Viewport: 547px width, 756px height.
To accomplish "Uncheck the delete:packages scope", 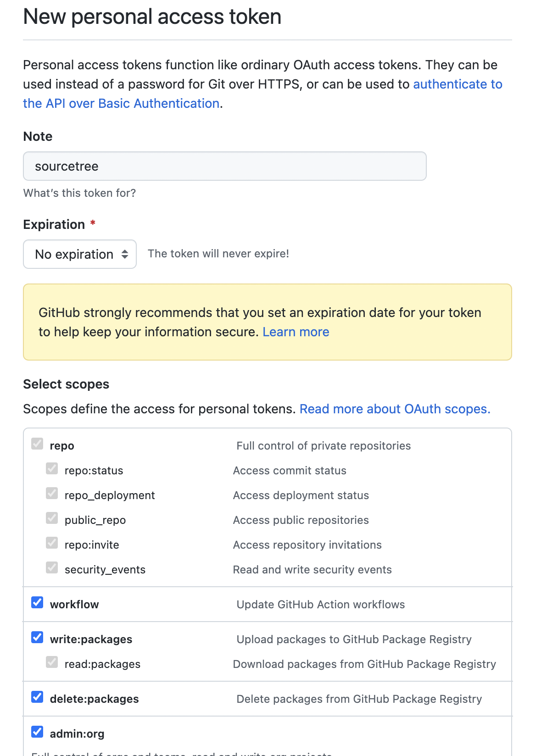I will (37, 697).
